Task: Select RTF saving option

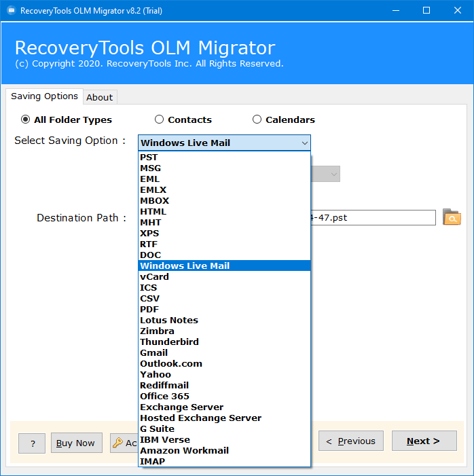Action: point(224,244)
